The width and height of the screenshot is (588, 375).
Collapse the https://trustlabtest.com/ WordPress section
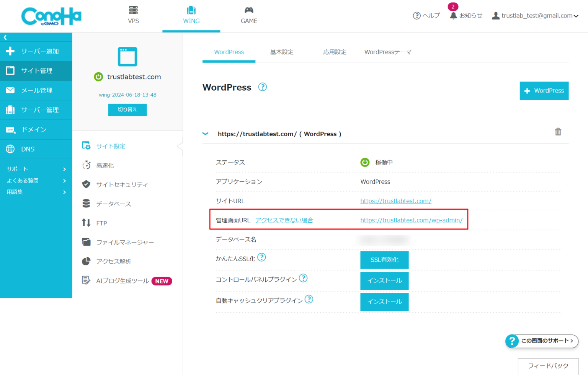[206, 134]
